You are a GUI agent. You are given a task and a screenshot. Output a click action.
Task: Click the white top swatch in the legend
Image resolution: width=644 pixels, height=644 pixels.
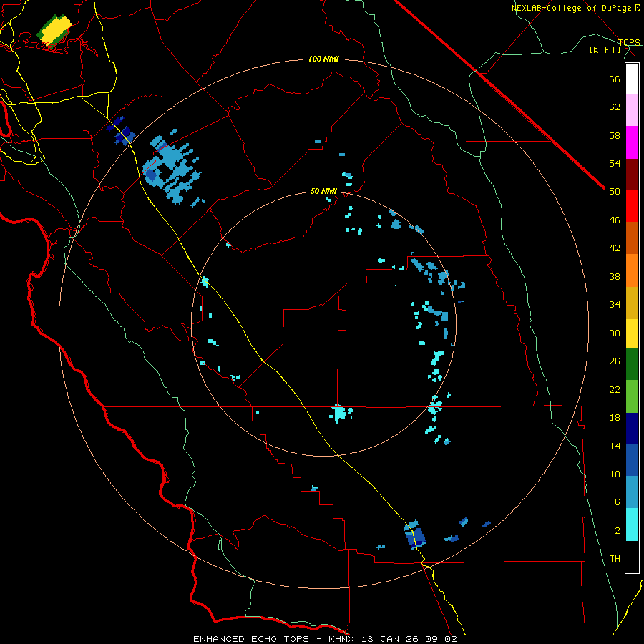632,79
